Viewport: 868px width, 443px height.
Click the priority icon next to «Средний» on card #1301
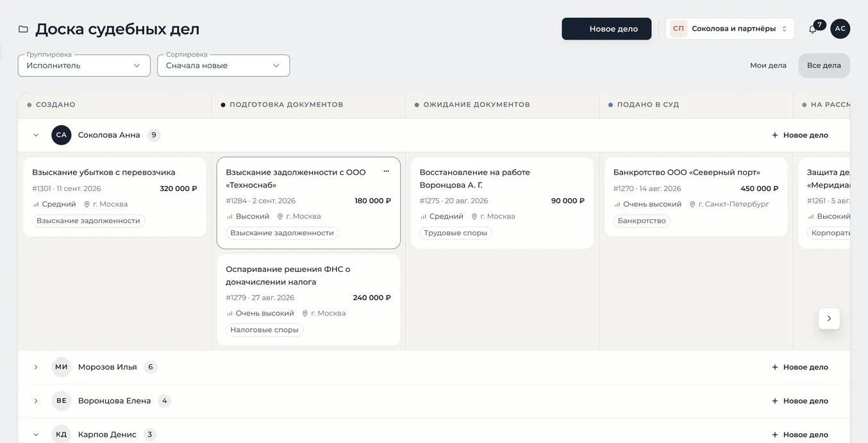point(36,205)
